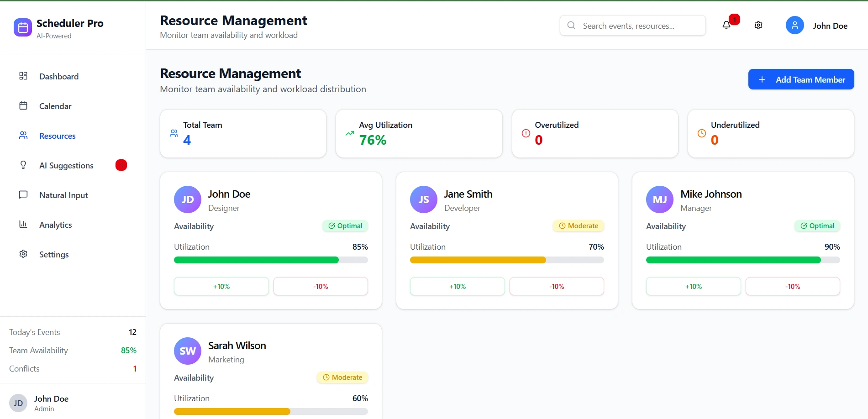The width and height of the screenshot is (868, 419).
Task: Click the Overutilized alert circle icon
Action: pos(526,133)
